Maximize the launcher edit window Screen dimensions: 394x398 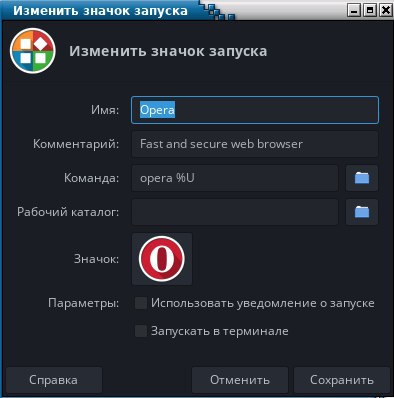[x=370, y=10]
